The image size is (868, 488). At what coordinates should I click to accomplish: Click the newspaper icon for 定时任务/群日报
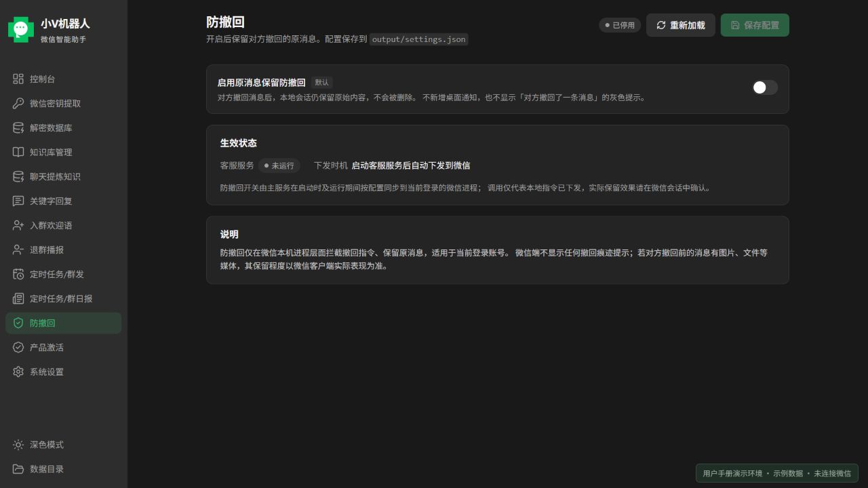coord(18,298)
